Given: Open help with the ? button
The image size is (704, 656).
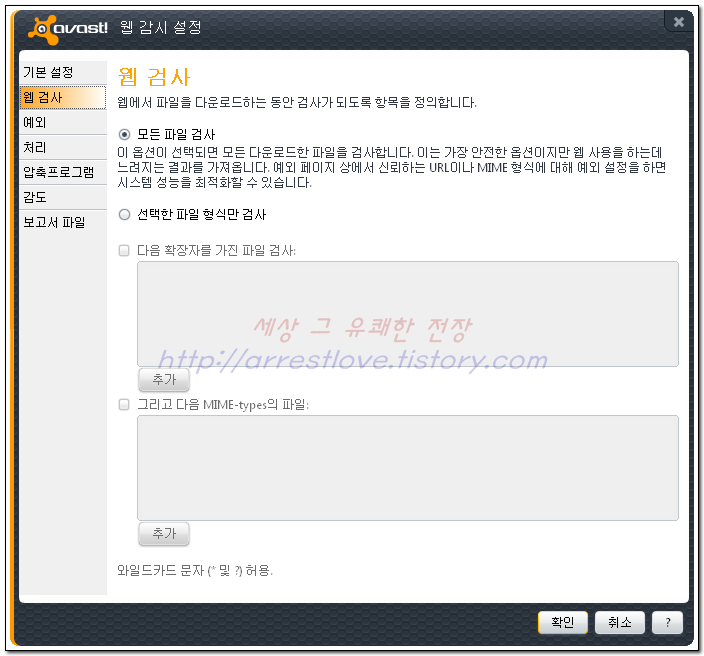Looking at the screenshot, I should tap(668, 622).
